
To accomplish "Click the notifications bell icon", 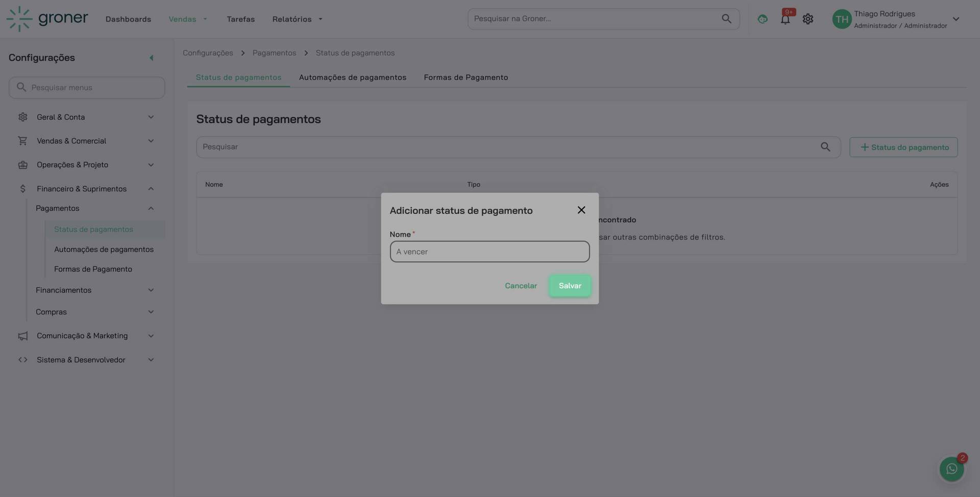I will point(785,19).
